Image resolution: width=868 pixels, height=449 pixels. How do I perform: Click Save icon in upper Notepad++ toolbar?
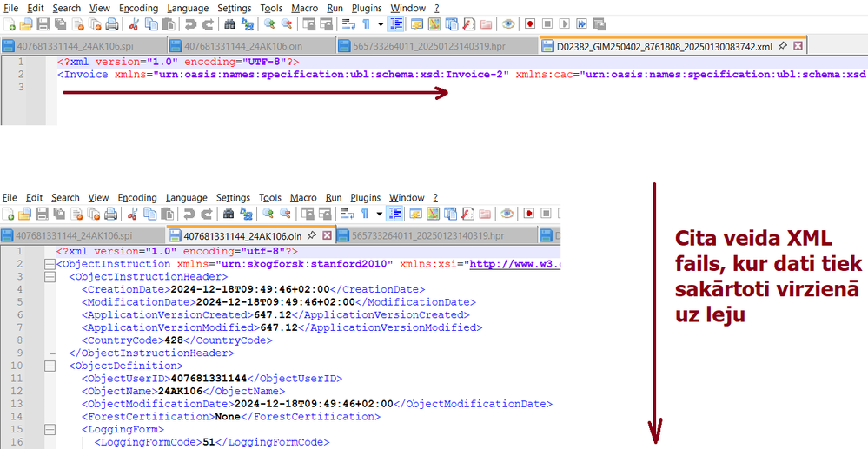(x=43, y=24)
